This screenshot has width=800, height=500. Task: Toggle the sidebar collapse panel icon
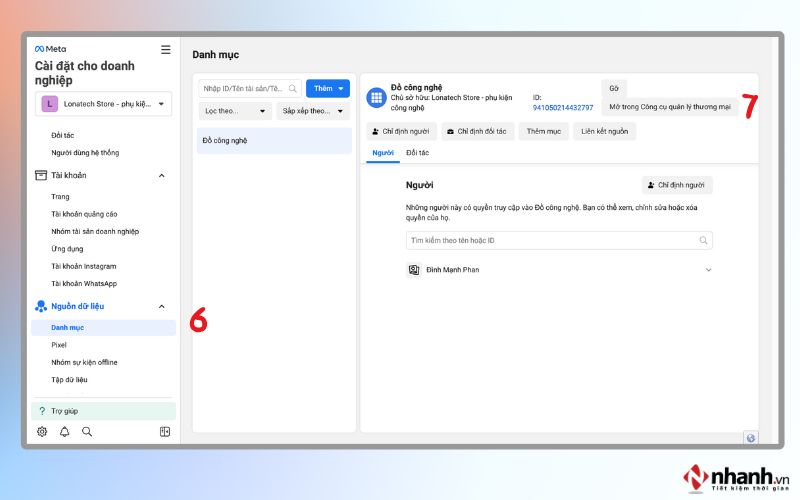tap(165, 432)
